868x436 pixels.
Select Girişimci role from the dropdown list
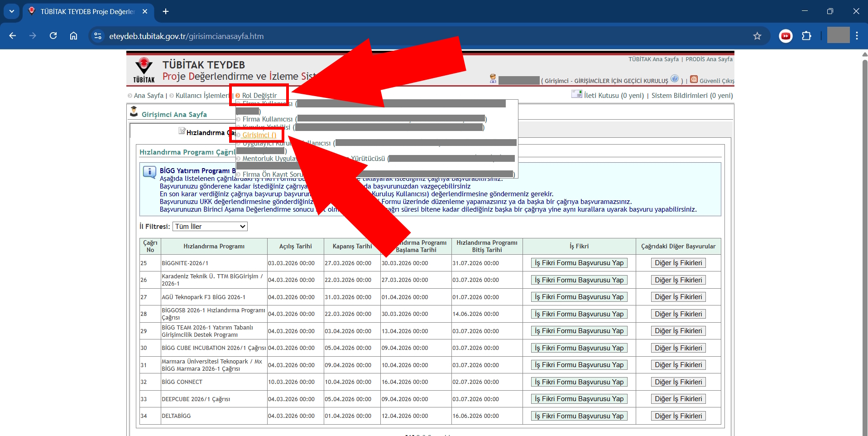[259, 135]
